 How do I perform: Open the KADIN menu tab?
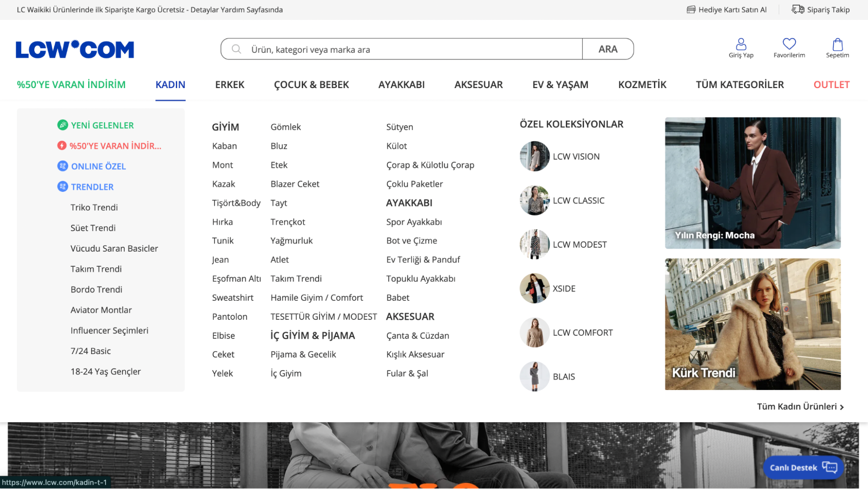(170, 85)
